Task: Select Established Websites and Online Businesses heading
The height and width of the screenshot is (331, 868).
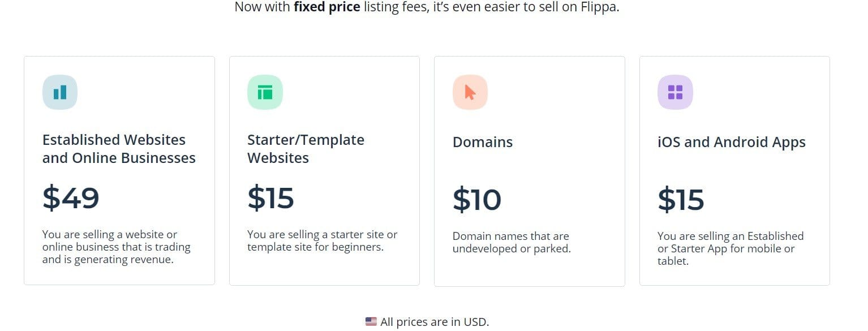Action: 119,149
